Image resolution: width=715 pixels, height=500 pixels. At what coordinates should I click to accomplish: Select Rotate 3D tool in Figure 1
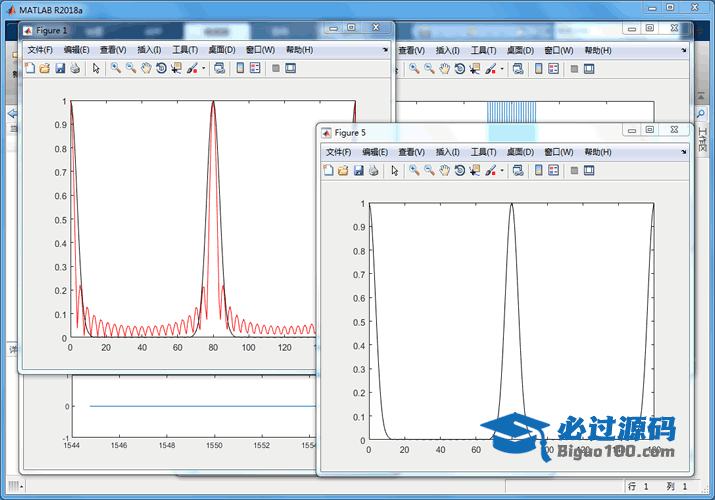(x=161, y=68)
